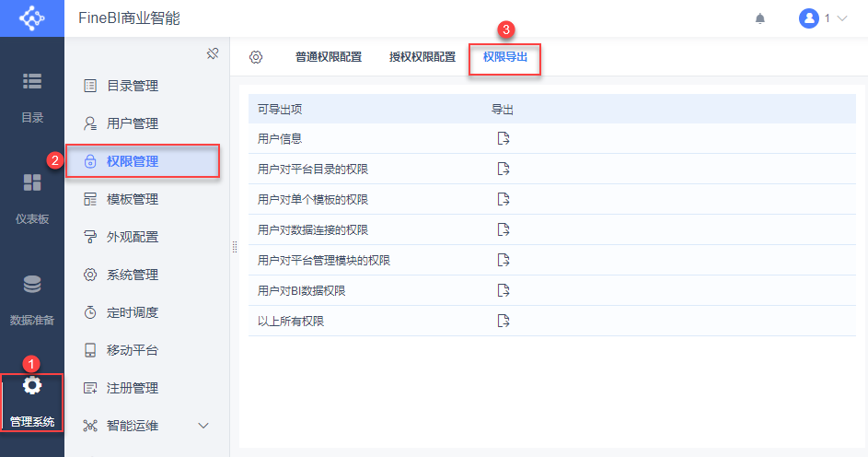Click the 可导出项 column header
This screenshot has width=868, height=457.
click(280, 109)
